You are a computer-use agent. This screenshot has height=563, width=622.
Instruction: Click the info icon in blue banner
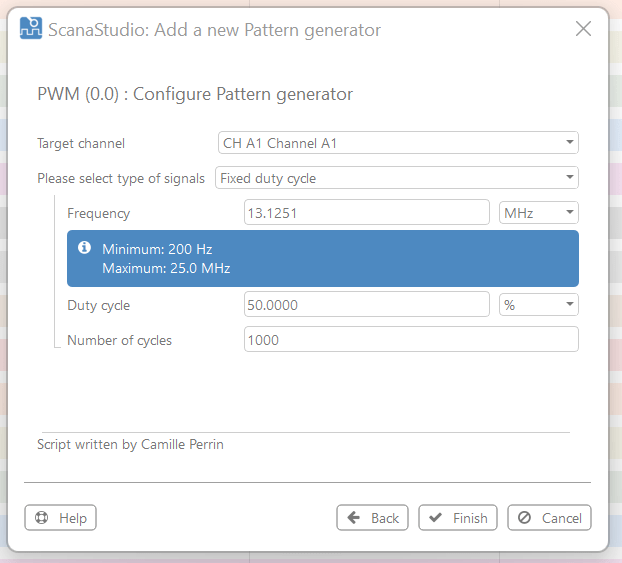[85, 248]
